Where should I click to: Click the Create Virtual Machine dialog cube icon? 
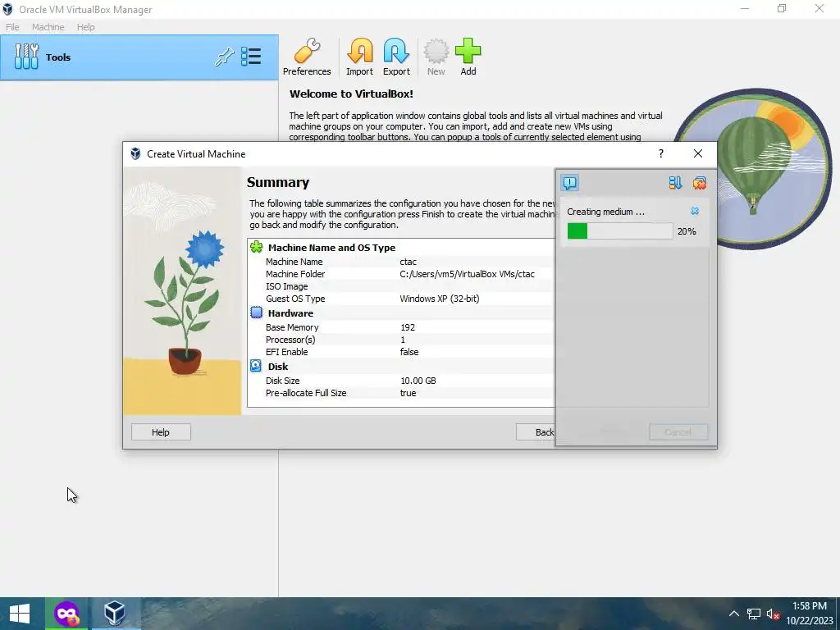[135, 153]
